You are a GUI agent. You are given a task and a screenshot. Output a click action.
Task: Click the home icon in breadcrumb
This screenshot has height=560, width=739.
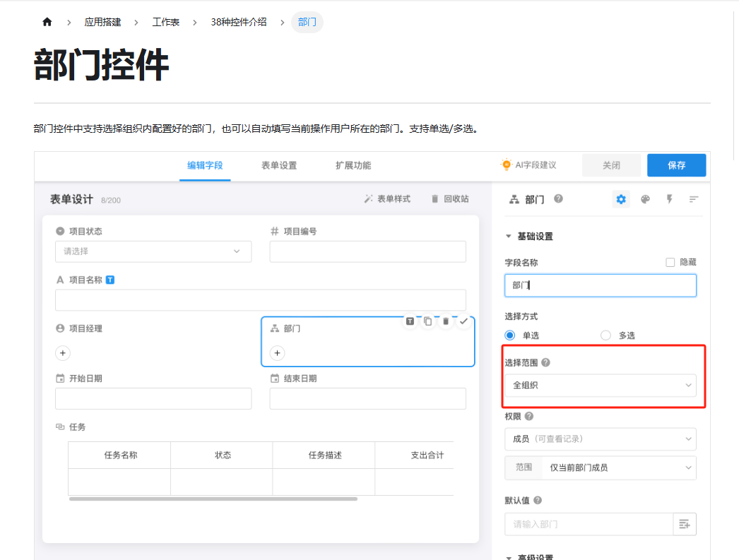point(47,22)
